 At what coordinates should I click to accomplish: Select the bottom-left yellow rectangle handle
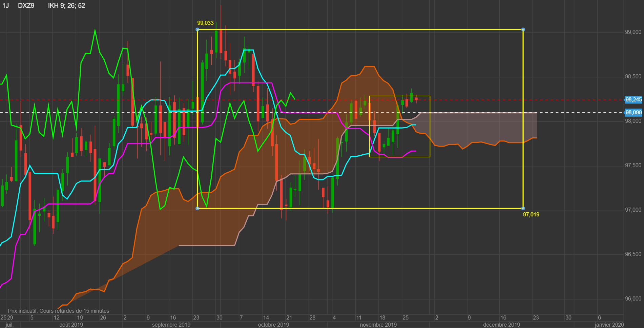pos(198,208)
